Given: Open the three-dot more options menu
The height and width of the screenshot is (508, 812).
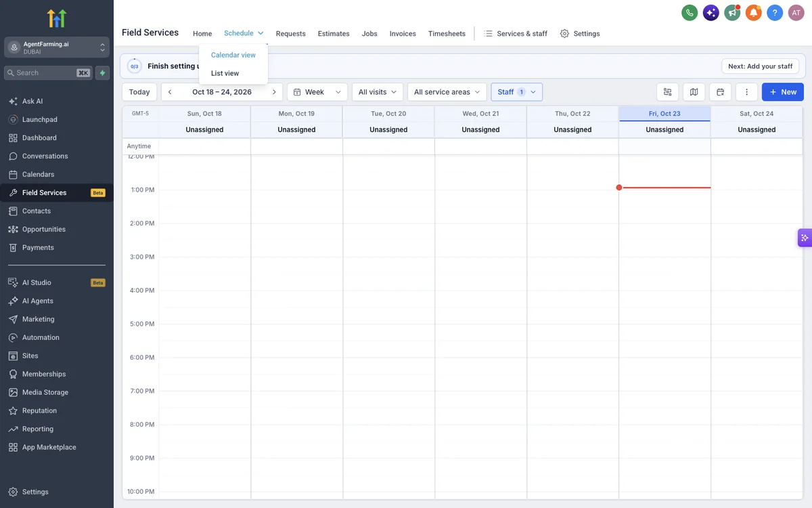Looking at the screenshot, I should point(746,92).
